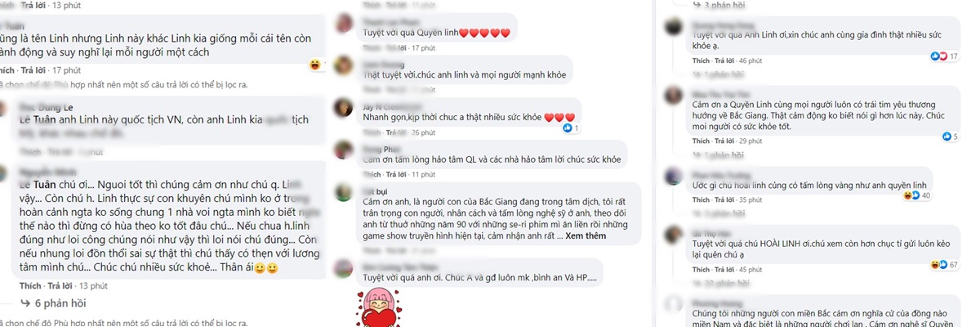Click laughing reaction beside Linh name comment
This screenshot has height=327, width=980.
pos(314,65)
